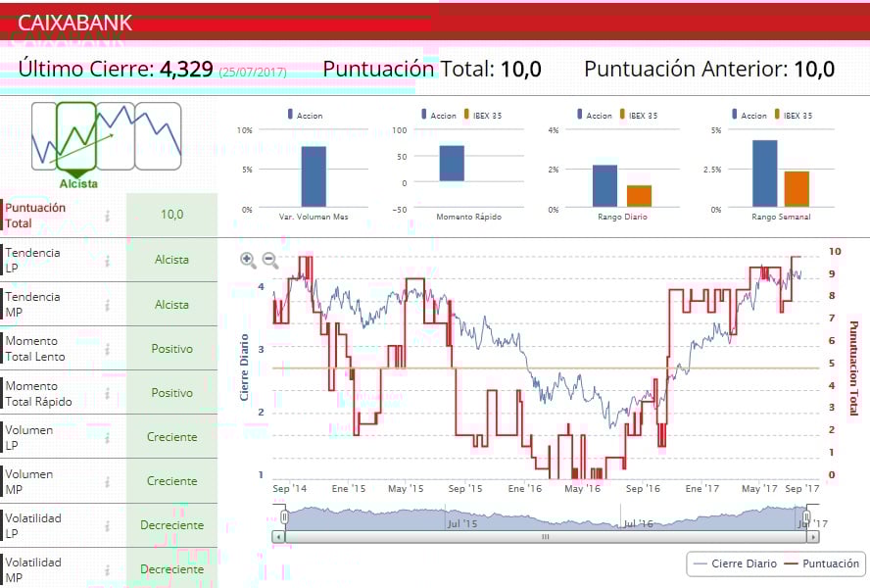This screenshot has width=870, height=588.
Task: Open info icon beside Tendencia MP
Action: 108,305
